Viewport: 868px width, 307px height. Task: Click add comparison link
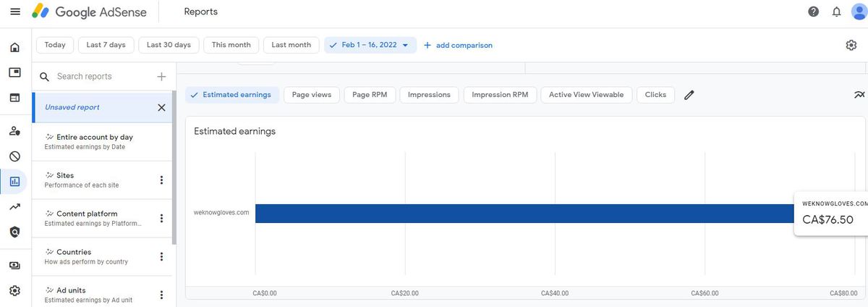point(458,45)
